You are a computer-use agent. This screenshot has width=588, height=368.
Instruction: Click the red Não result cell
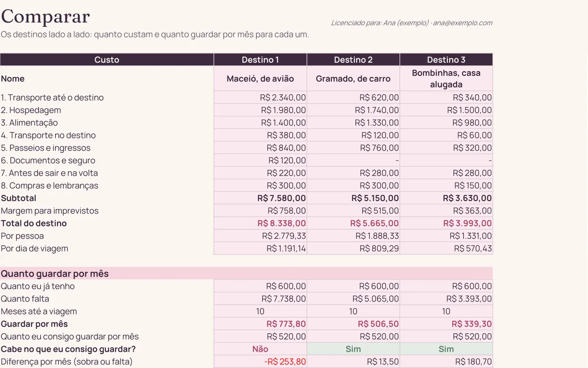[260, 349]
